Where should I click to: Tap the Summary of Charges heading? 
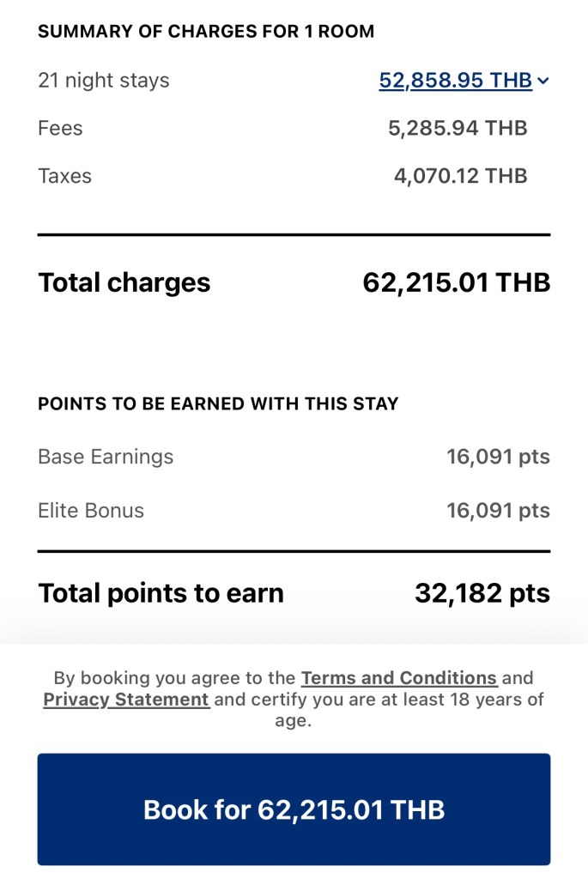click(x=206, y=33)
